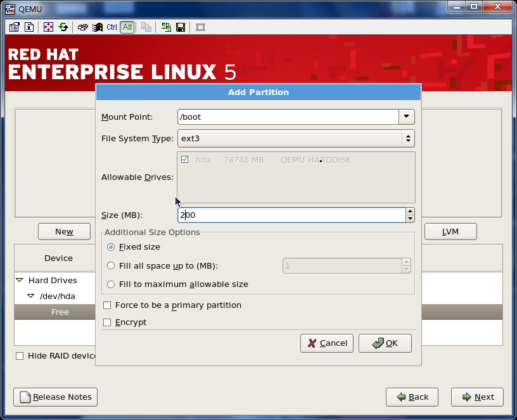Confirm partition with OK button

tap(385, 343)
